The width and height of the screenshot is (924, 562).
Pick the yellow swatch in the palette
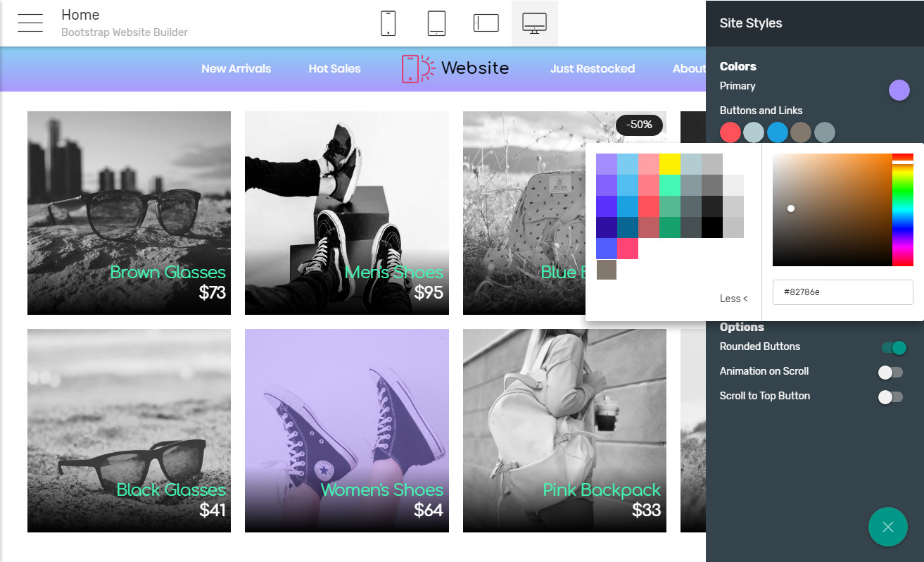(670, 164)
